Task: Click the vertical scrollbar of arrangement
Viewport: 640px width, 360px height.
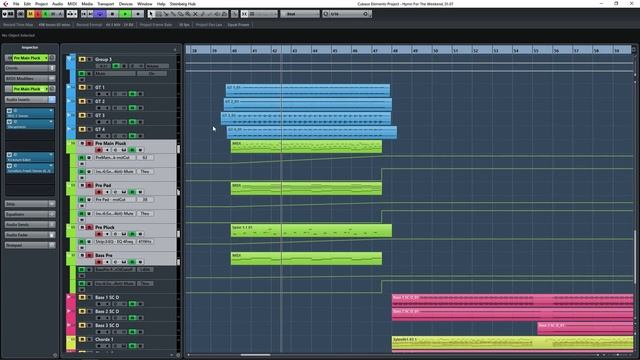Action: coord(635,257)
